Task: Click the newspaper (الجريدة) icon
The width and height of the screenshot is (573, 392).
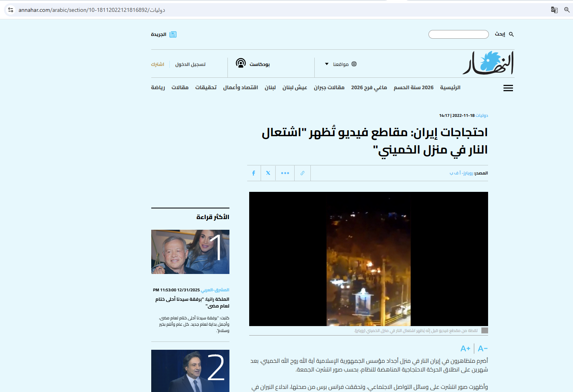Action: click(x=173, y=35)
